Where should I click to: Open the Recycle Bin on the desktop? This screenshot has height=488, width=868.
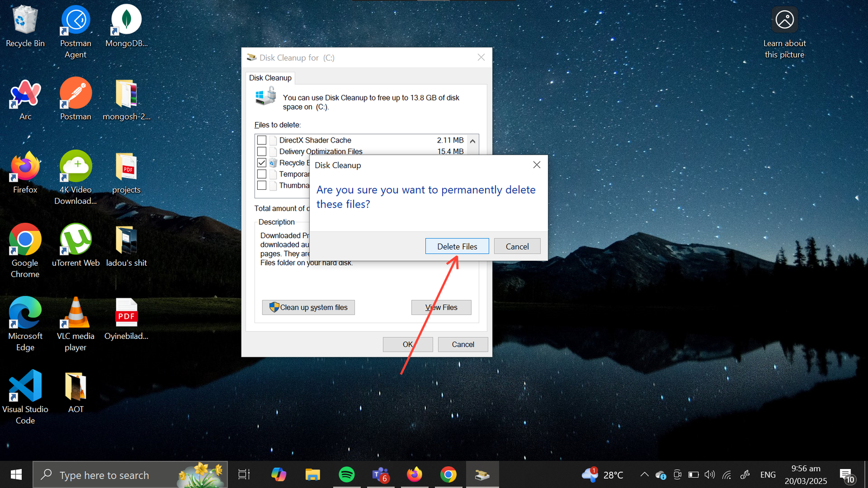click(x=25, y=22)
